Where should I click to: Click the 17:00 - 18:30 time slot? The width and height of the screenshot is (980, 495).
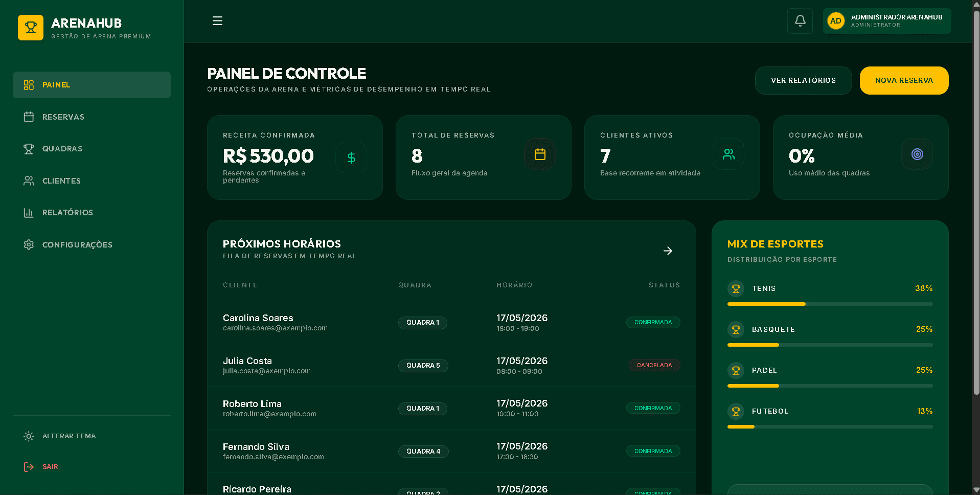[517, 457]
